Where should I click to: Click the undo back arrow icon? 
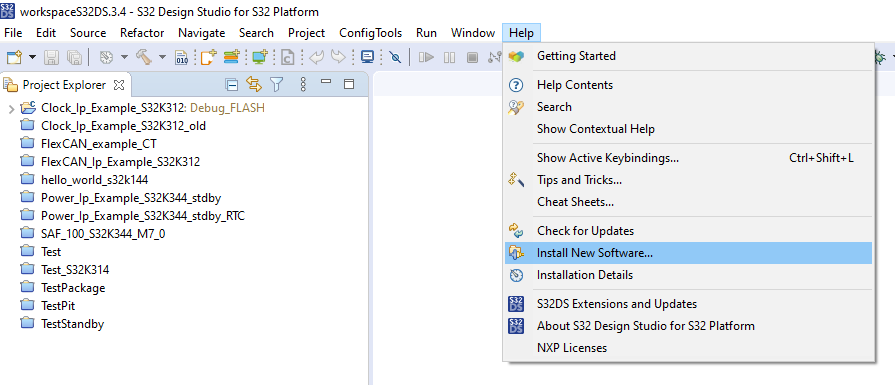point(316,56)
